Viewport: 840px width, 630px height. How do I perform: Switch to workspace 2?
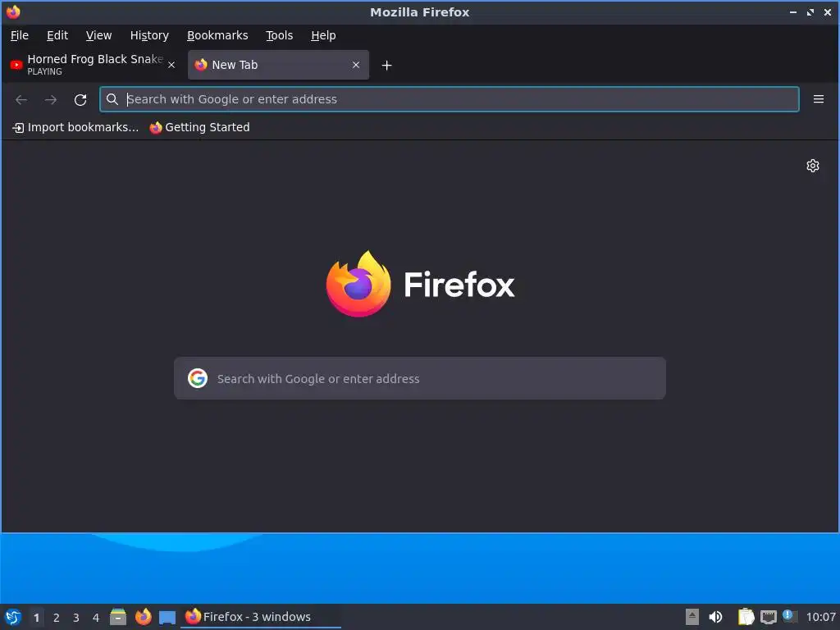coord(57,618)
